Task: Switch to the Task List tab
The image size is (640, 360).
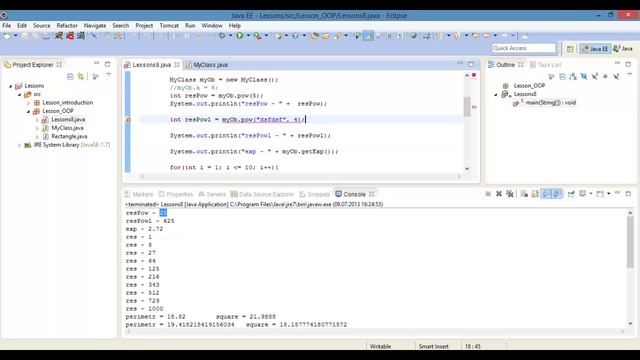Action: tap(546, 65)
